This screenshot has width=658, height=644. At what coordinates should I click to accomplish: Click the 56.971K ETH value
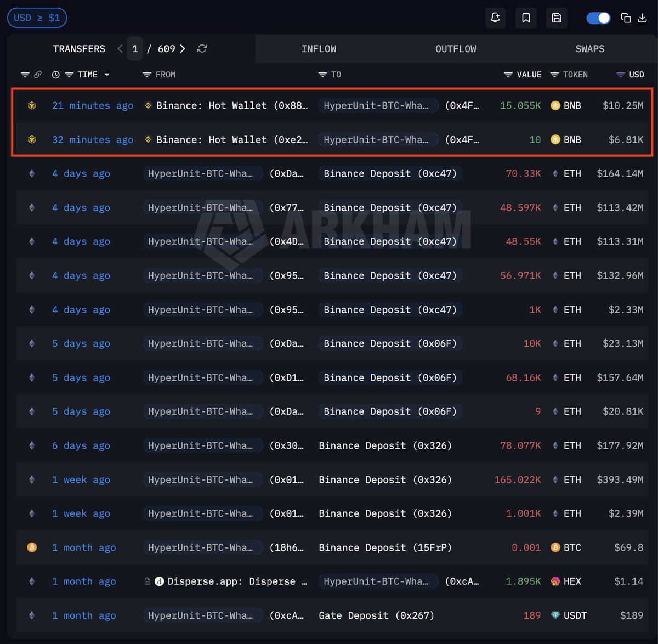pyautogui.click(x=520, y=275)
